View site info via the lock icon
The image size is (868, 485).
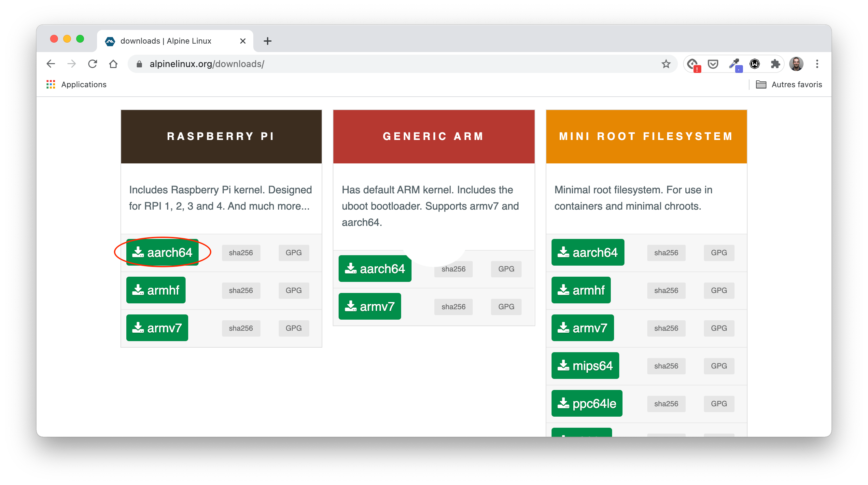[x=139, y=64]
